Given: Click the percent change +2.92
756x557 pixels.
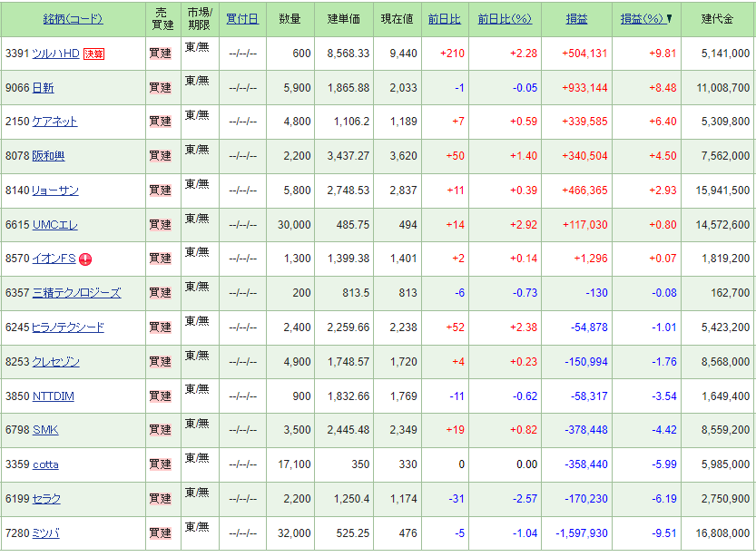Looking at the screenshot, I should click(x=524, y=225).
